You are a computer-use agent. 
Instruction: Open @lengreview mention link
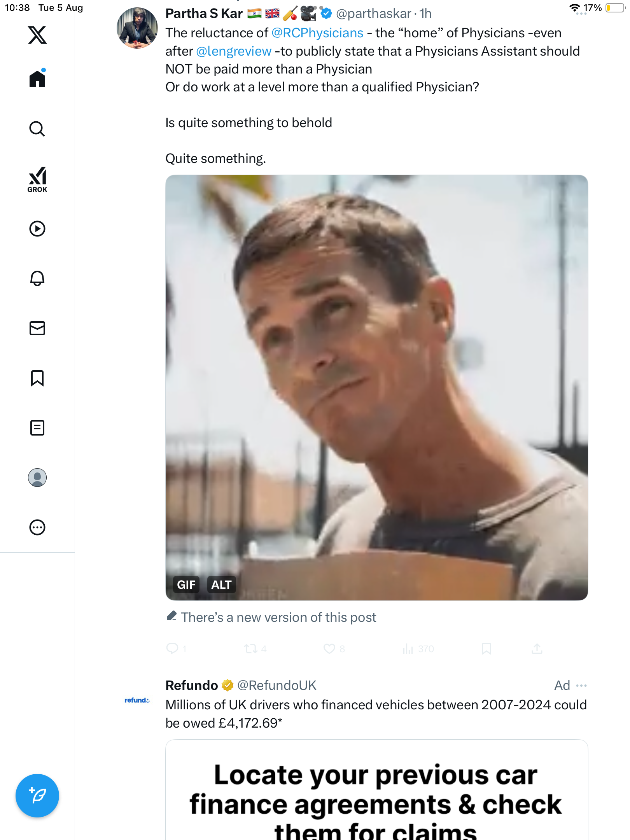coord(234,51)
